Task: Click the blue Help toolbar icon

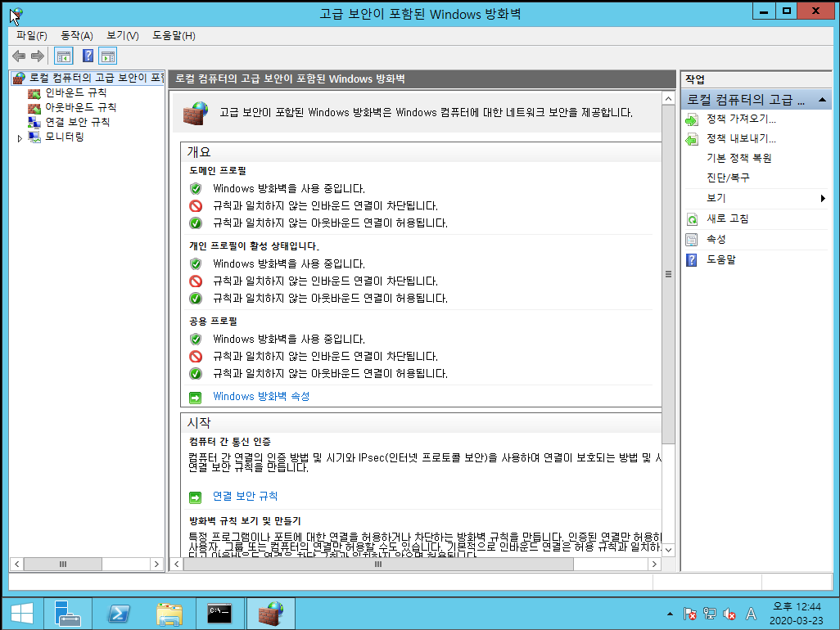Action: 88,56
